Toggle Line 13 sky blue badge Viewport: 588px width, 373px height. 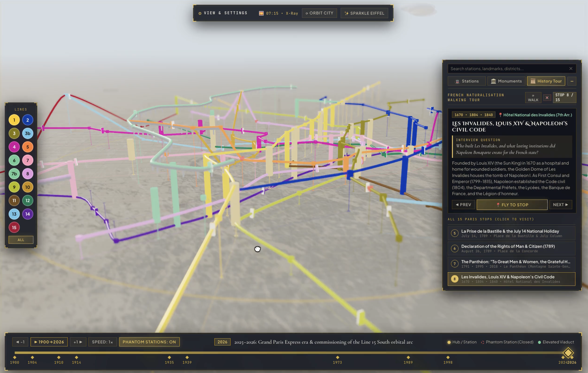click(14, 214)
